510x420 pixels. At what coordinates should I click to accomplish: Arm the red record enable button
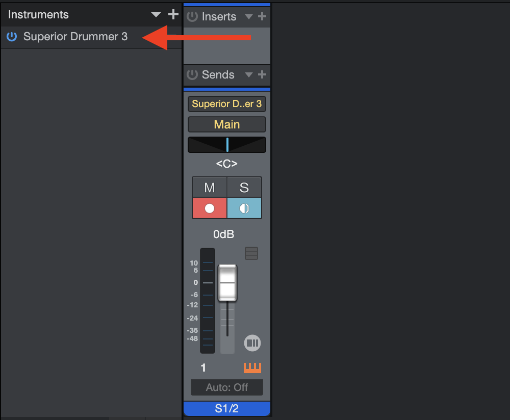click(x=210, y=208)
